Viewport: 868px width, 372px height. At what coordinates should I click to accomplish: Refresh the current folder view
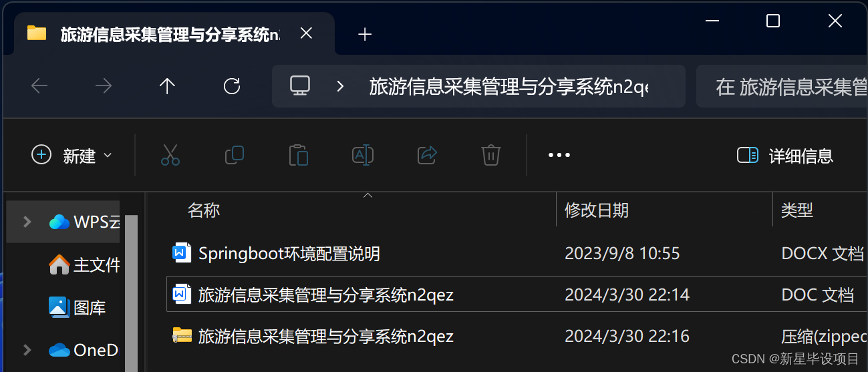pyautogui.click(x=232, y=86)
